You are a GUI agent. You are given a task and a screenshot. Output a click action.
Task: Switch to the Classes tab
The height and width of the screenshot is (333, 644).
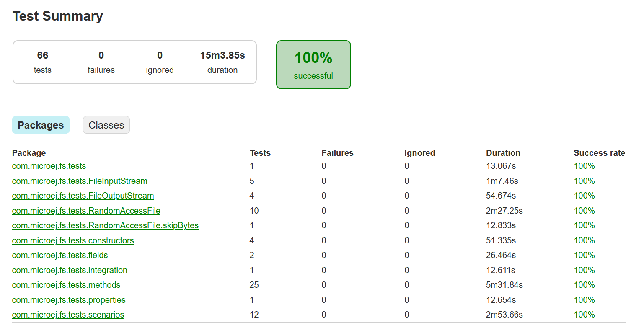pos(106,124)
